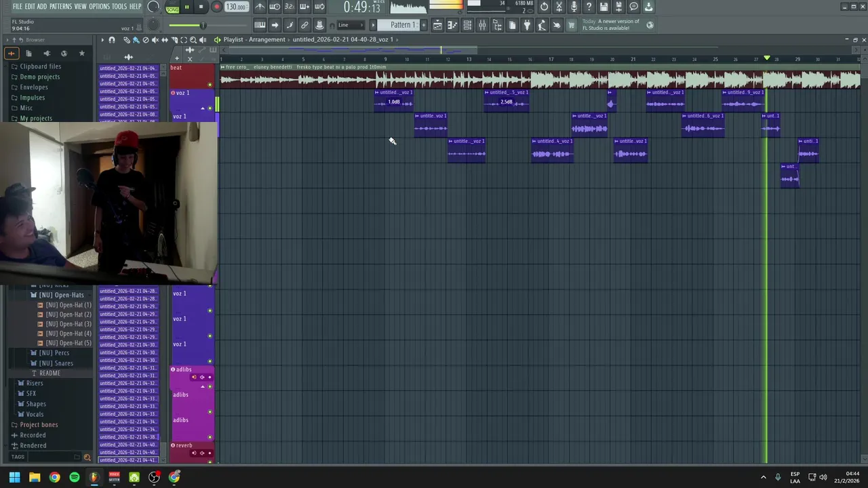This screenshot has height=488, width=868.
Task: Open the audio editor scissors icon
Action: pos(559,7)
